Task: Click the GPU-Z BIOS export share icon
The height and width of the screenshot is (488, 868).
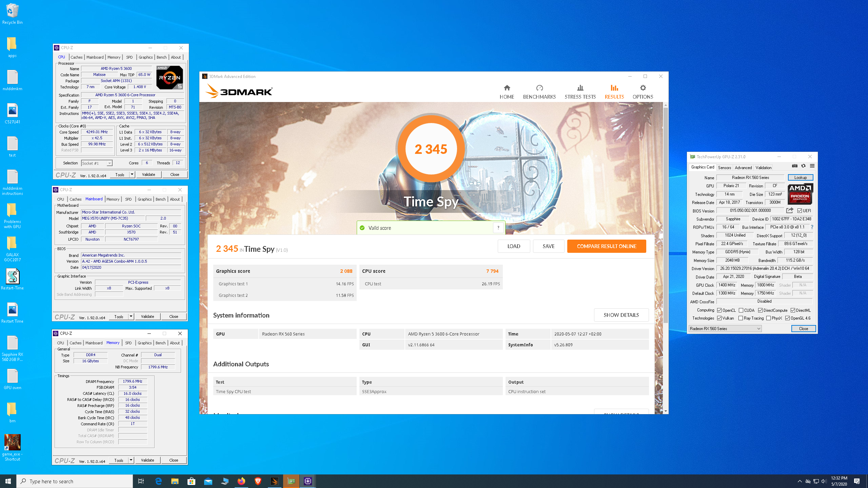Action: click(x=790, y=210)
